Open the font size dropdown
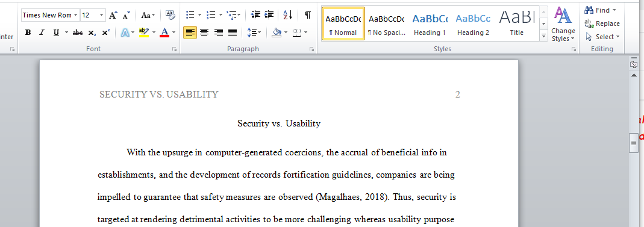The height and width of the screenshot is (227, 644). click(101, 15)
